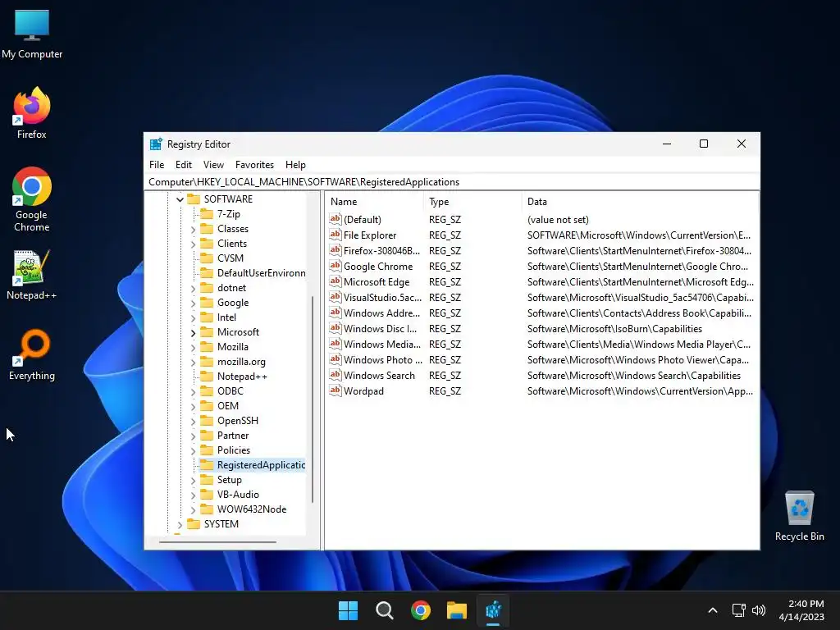Expand the Mozilla key

point(194,347)
